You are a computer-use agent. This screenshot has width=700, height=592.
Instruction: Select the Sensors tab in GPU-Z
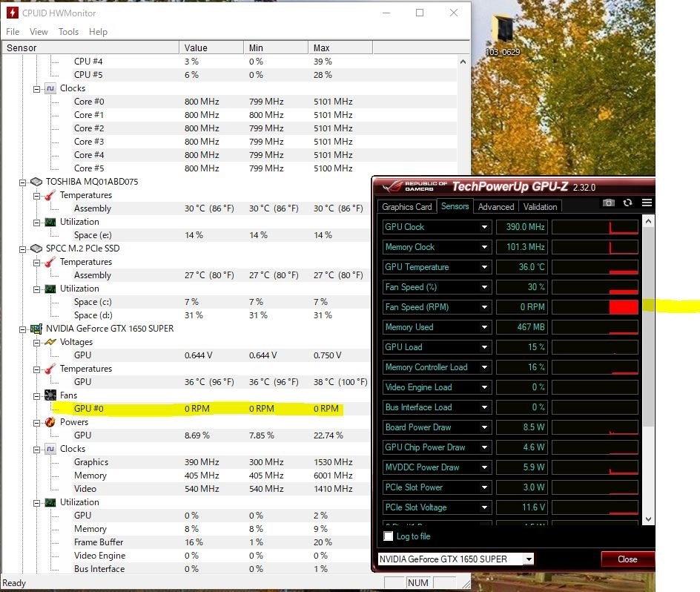pos(455,206)
